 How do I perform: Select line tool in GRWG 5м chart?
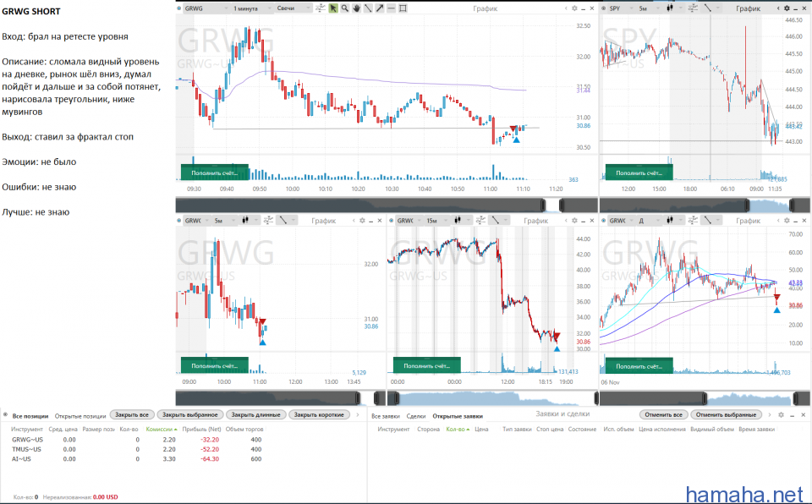coord(283,221)
